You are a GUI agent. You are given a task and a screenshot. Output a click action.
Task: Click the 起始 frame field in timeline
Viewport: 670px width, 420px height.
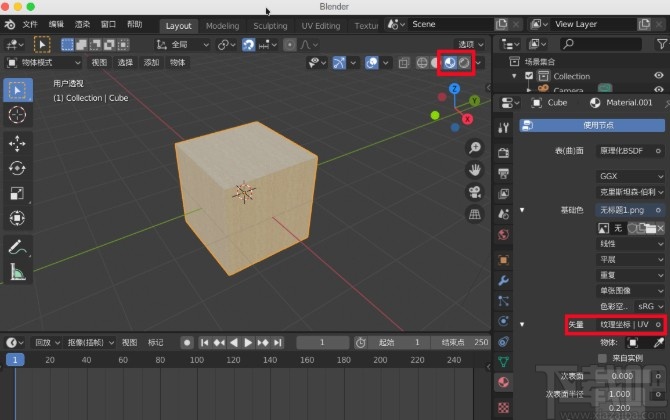400,342
